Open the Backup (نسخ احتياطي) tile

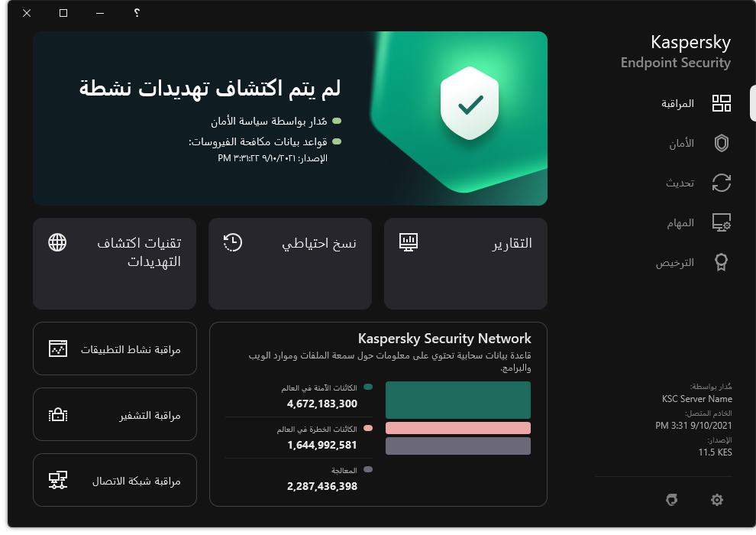[290, 263]
